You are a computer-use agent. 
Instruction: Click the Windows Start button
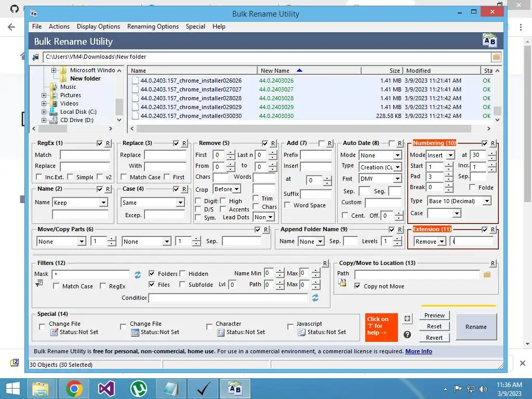coord(12,389)
